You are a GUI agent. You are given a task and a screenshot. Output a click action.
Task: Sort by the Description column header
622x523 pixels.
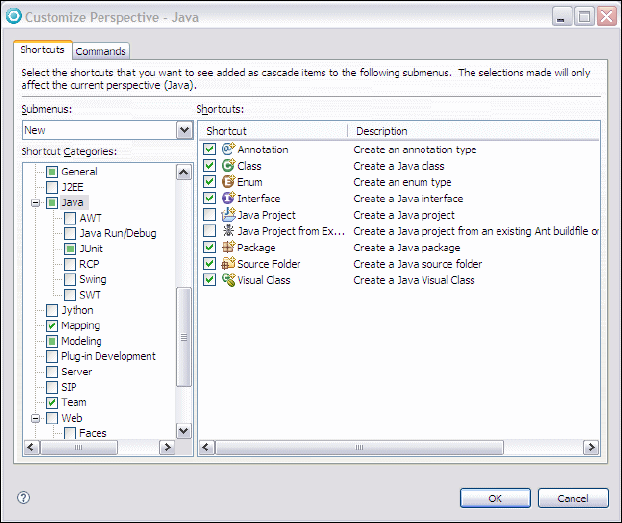click(474, 131)
